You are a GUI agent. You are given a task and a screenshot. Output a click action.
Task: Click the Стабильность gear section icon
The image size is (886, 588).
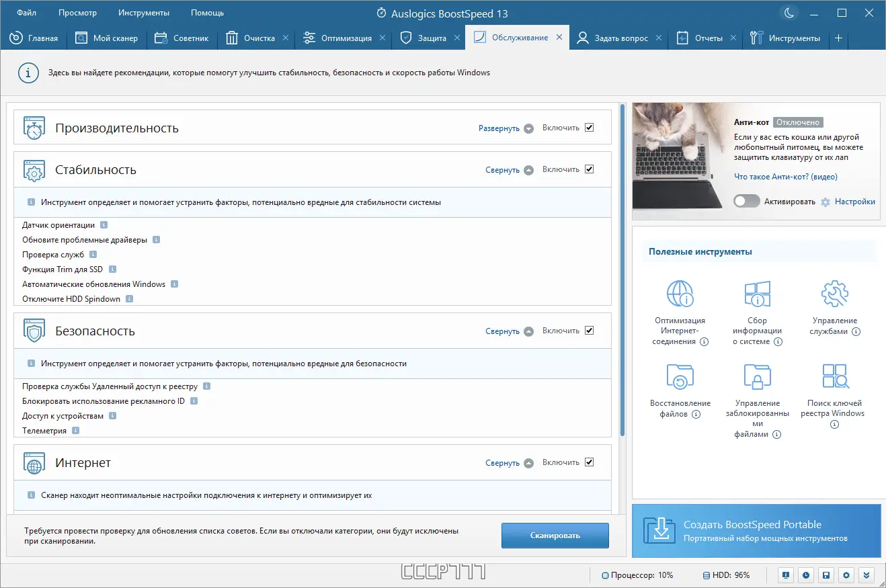pyautogui.click(x=34, y=170)
